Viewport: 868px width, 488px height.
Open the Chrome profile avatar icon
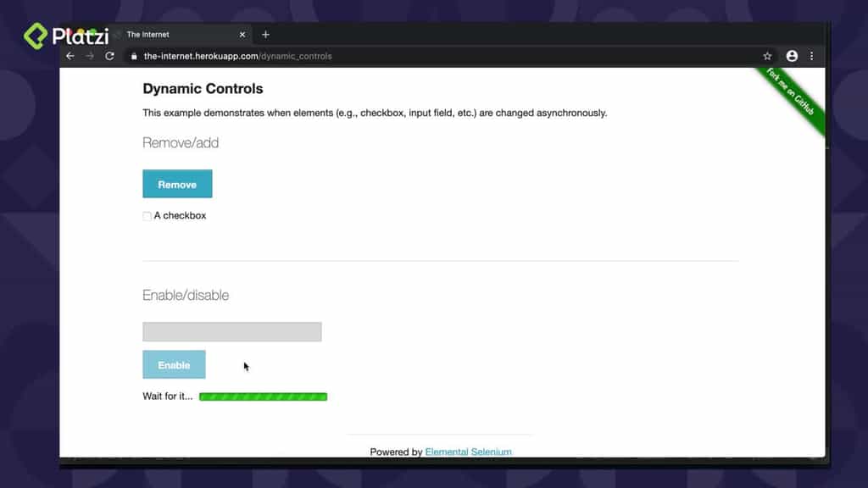click(x=793, y=56)
